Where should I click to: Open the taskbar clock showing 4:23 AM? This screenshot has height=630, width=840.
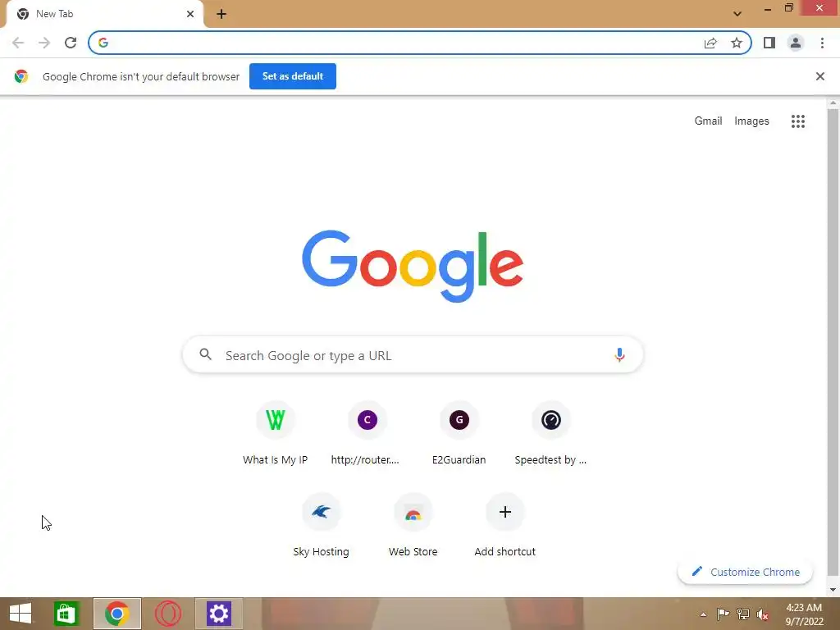(804, 614)
